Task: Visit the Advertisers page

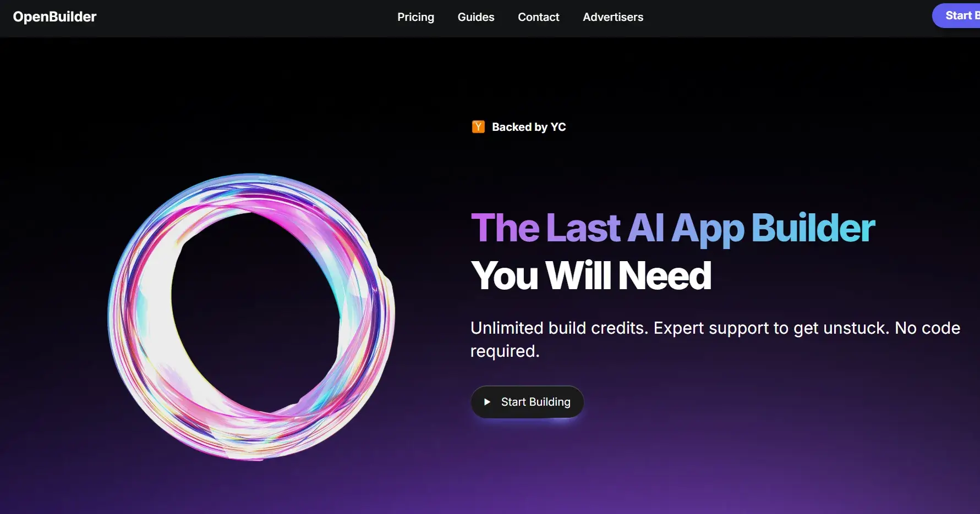Action: tap(613, 17)
